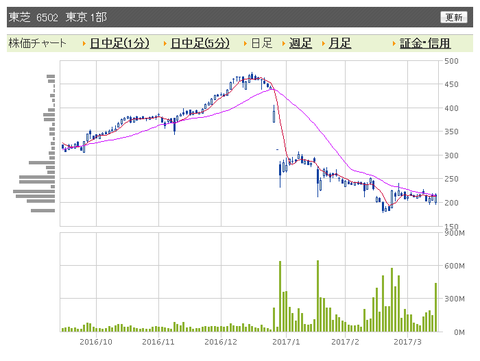Click the 300M volume axis label
The width and height of the screenshot is (480, 361).
454,299
